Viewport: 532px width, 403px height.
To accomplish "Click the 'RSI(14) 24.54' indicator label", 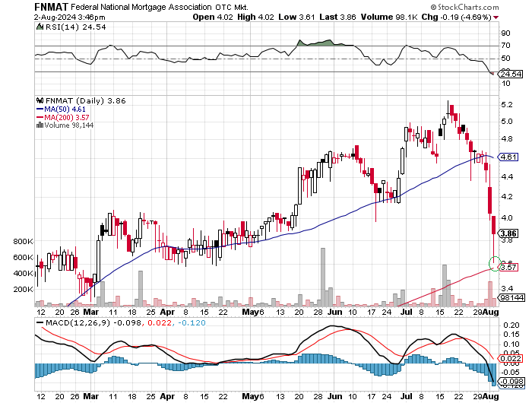I will click(76, 27).
